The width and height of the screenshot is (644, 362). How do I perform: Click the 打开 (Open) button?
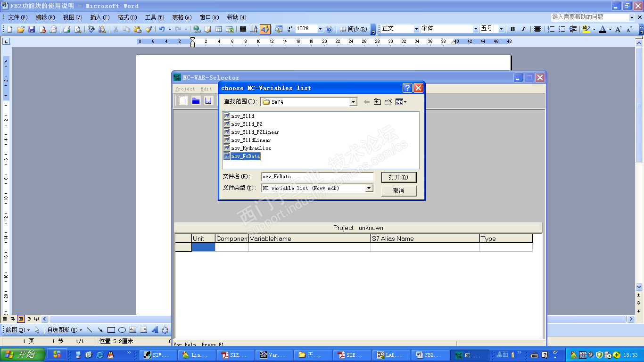pyautogui.click(x=399, y=177)
